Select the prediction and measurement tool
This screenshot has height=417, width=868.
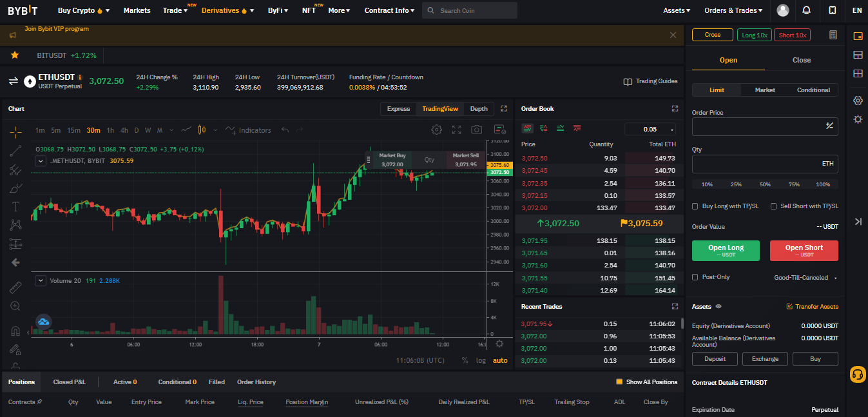pyautogui.click(x=15, y=244)
